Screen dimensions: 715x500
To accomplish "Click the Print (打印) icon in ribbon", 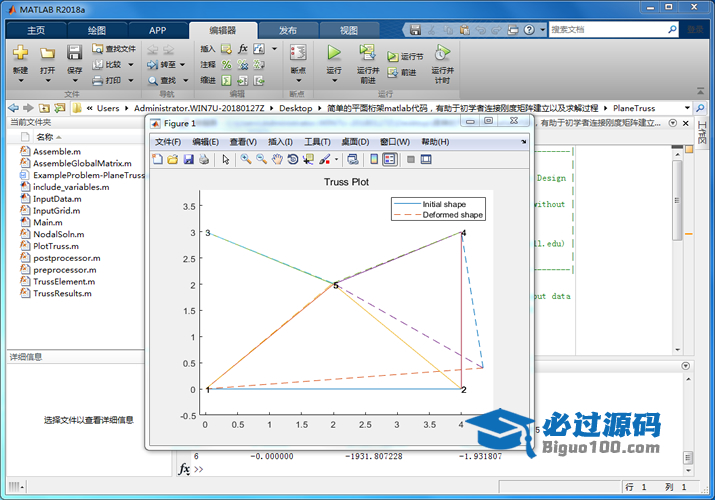I will [x=98, y=81].
